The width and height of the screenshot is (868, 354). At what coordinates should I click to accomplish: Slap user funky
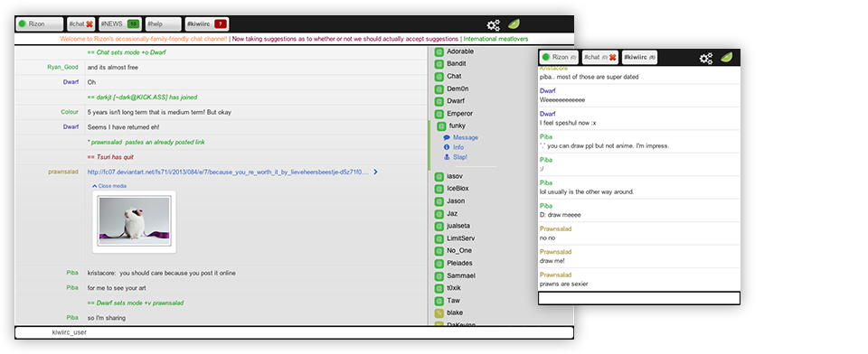460,158
